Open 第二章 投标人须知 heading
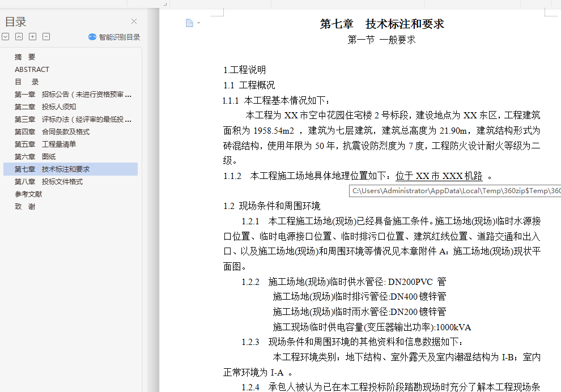Image resolution: width=561 pixels, height=392 pixels. [45, 107]
